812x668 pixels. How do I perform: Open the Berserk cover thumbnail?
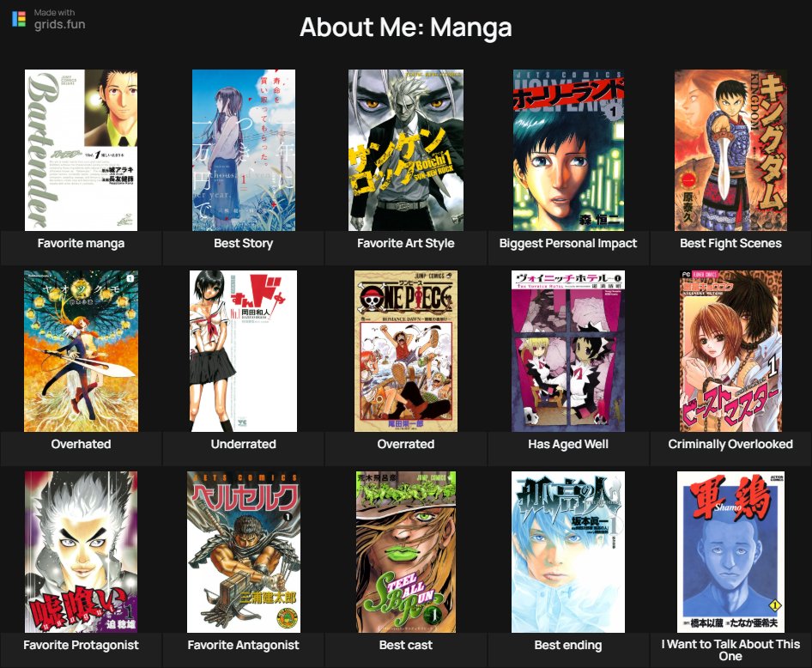244,552
